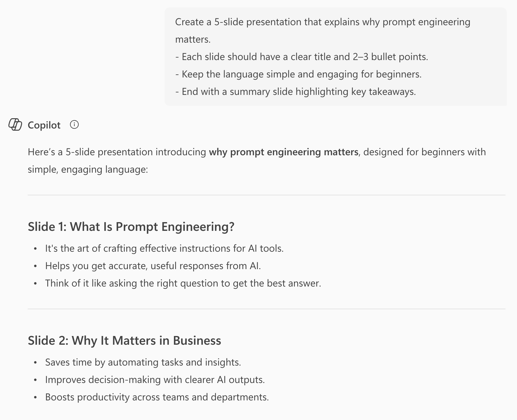The image size is (517, 420).
Task: Click the 'Keep the language simple' prompt line
Action: (298, 74)
